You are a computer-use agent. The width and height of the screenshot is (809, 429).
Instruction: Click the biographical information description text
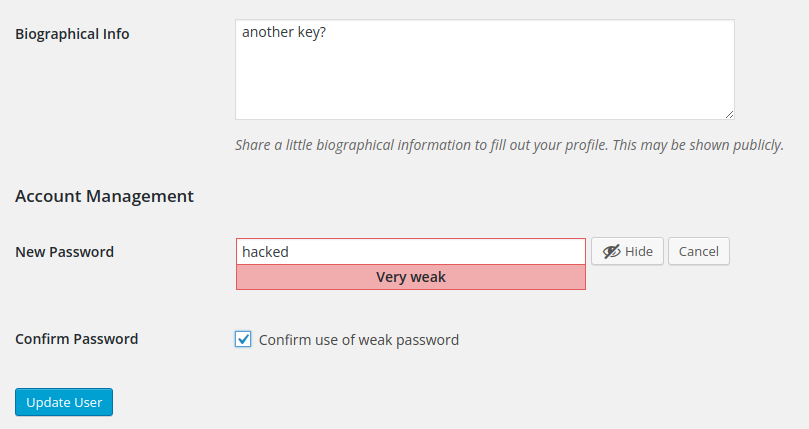pos(509,145)
